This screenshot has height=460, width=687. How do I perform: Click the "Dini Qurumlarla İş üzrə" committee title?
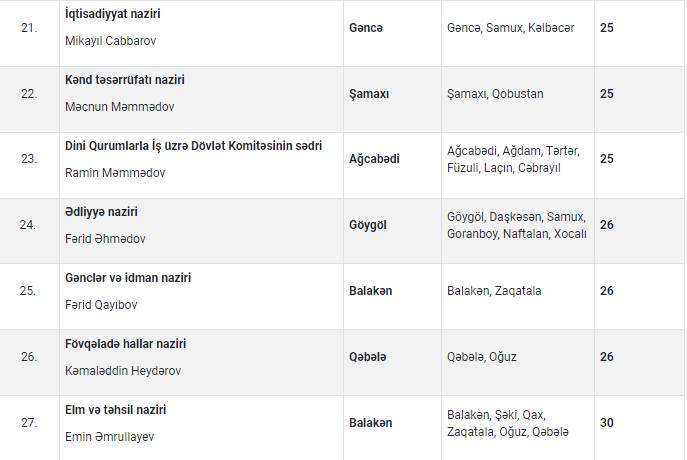pos(193,146)
